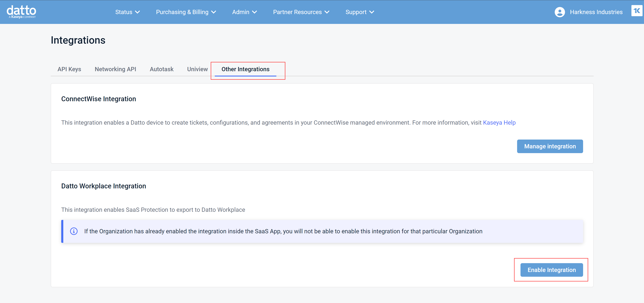The height and width of the screenshot is (303, 644).
Task: Click the info icon in notice banner
Action: [74, 231]
